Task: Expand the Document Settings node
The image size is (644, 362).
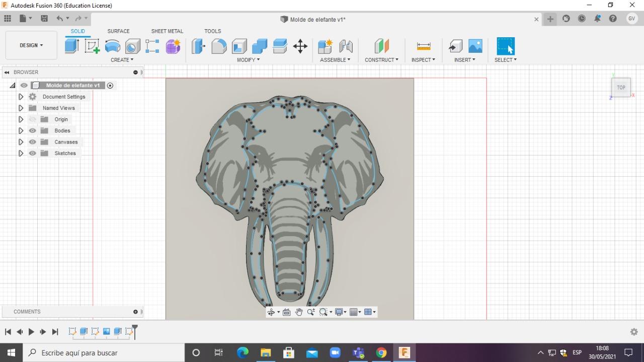Action: (x=21, y=97)
